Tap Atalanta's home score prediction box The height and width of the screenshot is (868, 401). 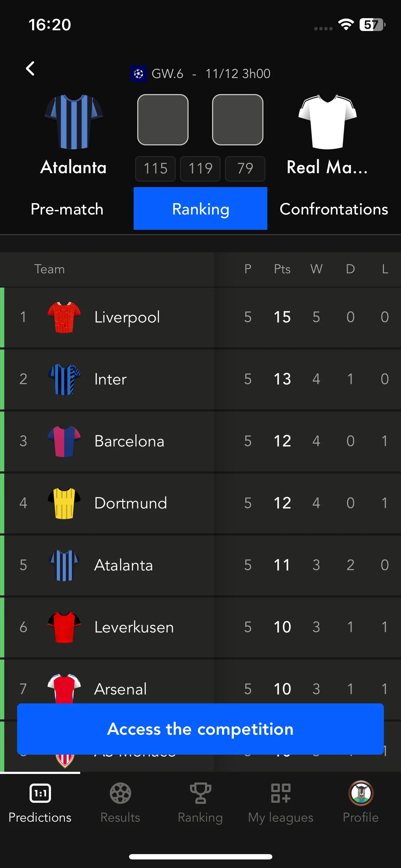(x=163, y=120)
